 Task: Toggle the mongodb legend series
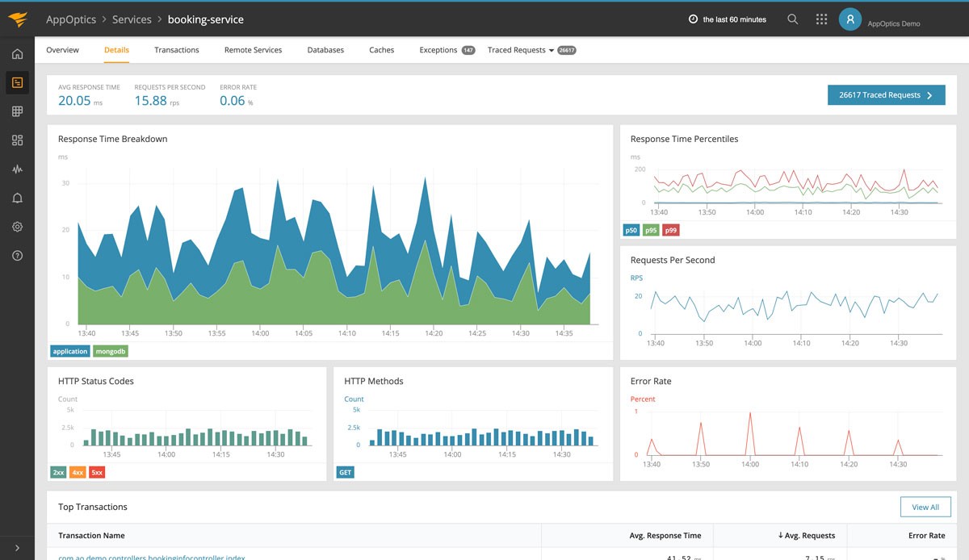[x=111, y=351]
